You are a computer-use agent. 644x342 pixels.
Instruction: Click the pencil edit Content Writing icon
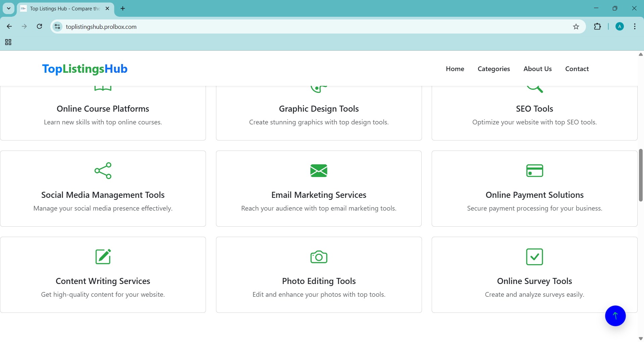(x=103, y=257)
